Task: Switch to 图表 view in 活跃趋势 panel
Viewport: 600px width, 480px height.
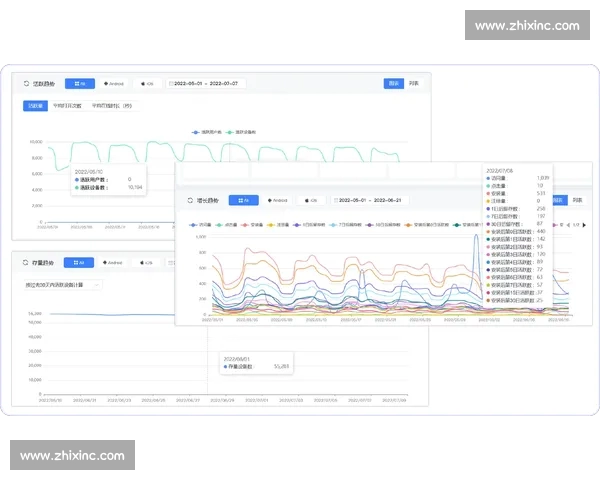Action: point(394,84)
